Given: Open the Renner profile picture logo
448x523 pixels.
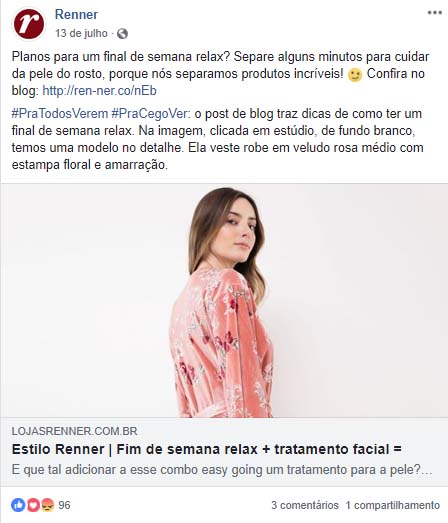Looking at the screenshot, I should coord(29,24).
